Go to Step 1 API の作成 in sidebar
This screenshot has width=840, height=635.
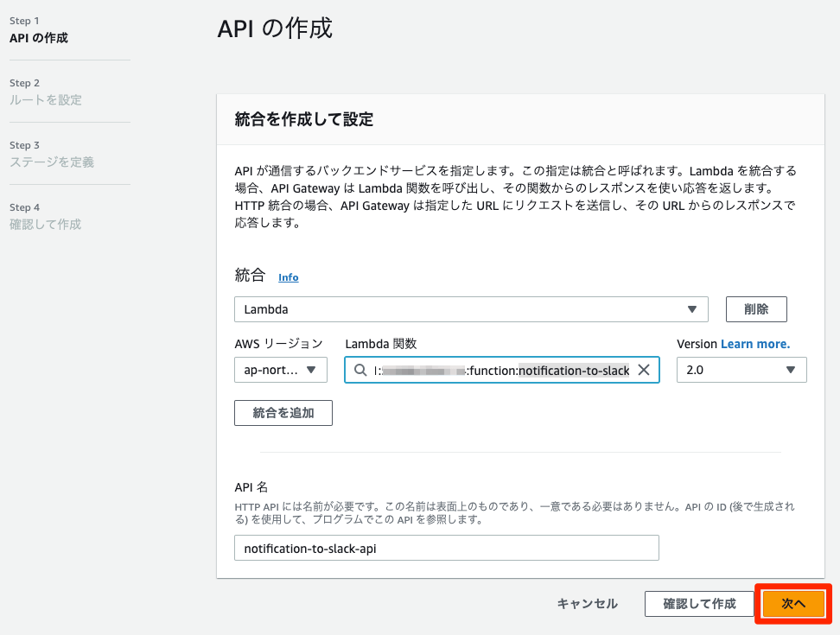39,38
